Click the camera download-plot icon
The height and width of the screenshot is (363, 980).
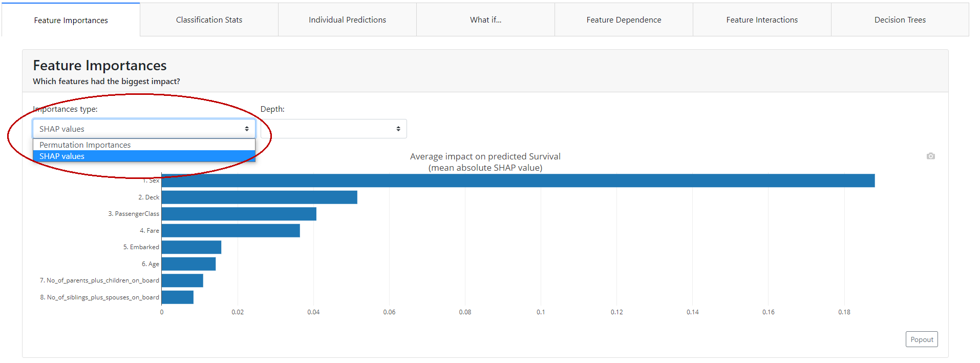point(930,156)
